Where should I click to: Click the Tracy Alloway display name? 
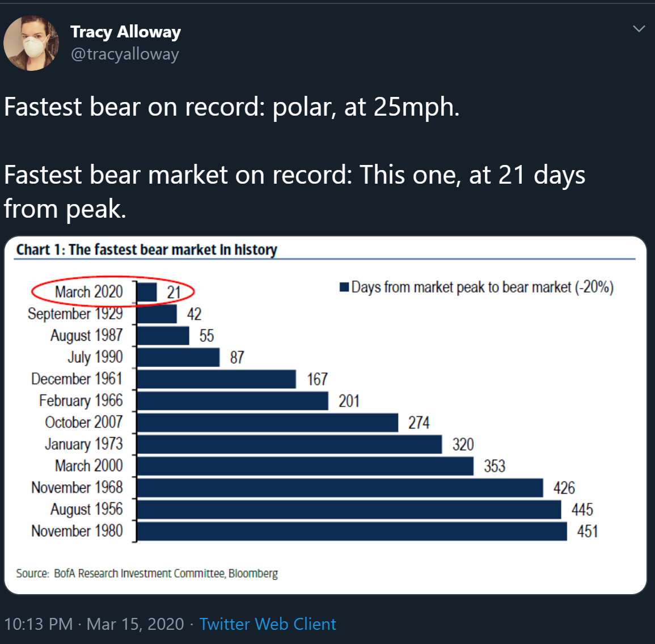point(125,32)
